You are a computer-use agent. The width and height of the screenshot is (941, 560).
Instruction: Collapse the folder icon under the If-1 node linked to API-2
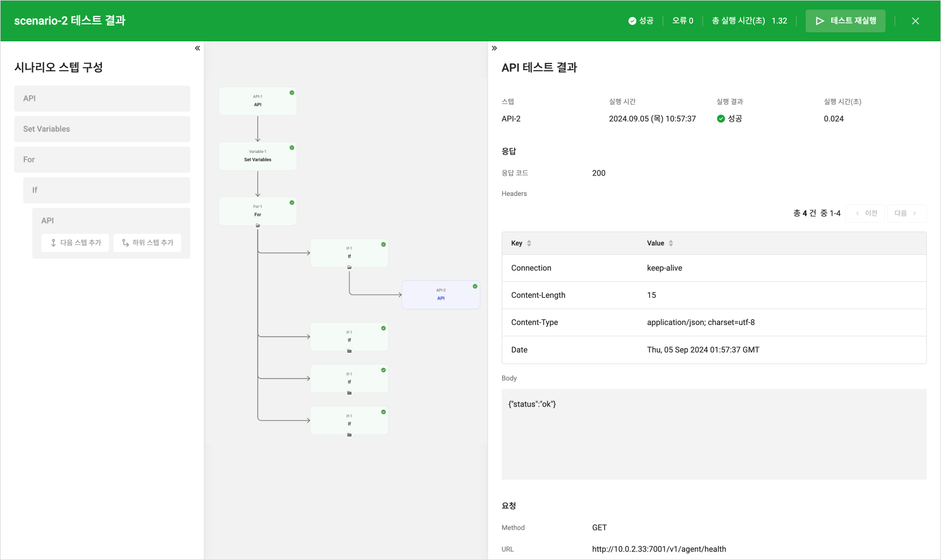[x=349, y=267]
